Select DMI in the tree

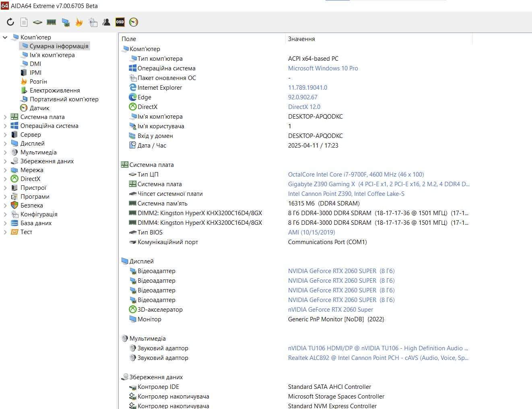35,64
